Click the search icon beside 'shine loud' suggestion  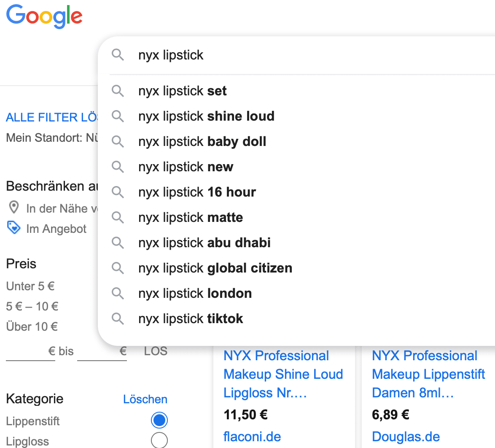click(118, 116)
